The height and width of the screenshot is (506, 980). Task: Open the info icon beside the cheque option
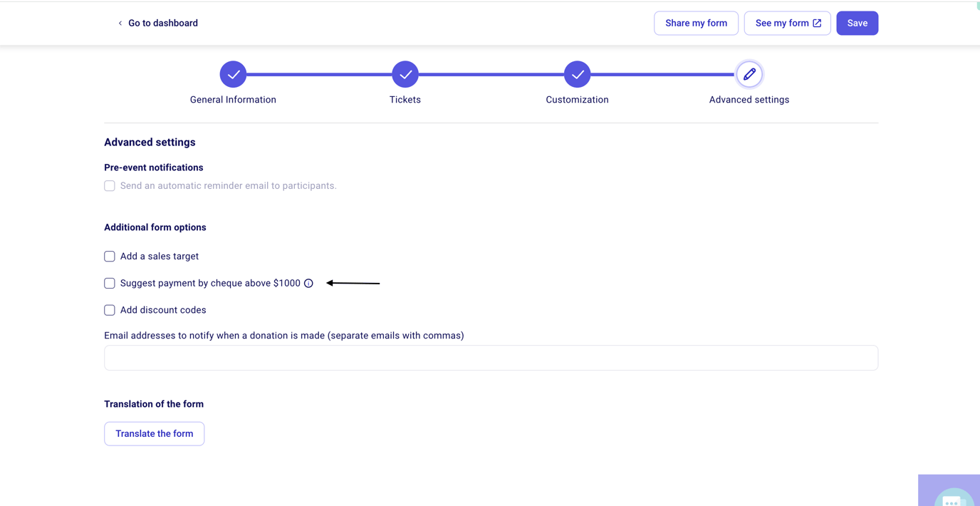308,283
